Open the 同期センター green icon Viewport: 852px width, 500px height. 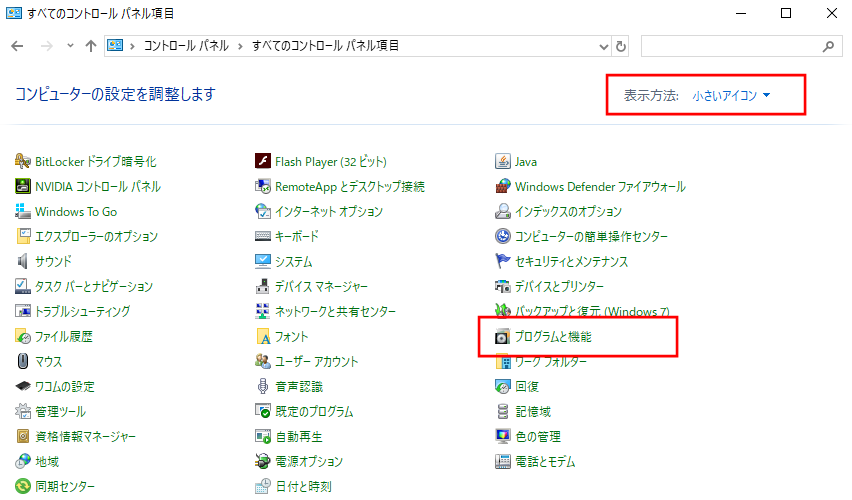point(22,486)
